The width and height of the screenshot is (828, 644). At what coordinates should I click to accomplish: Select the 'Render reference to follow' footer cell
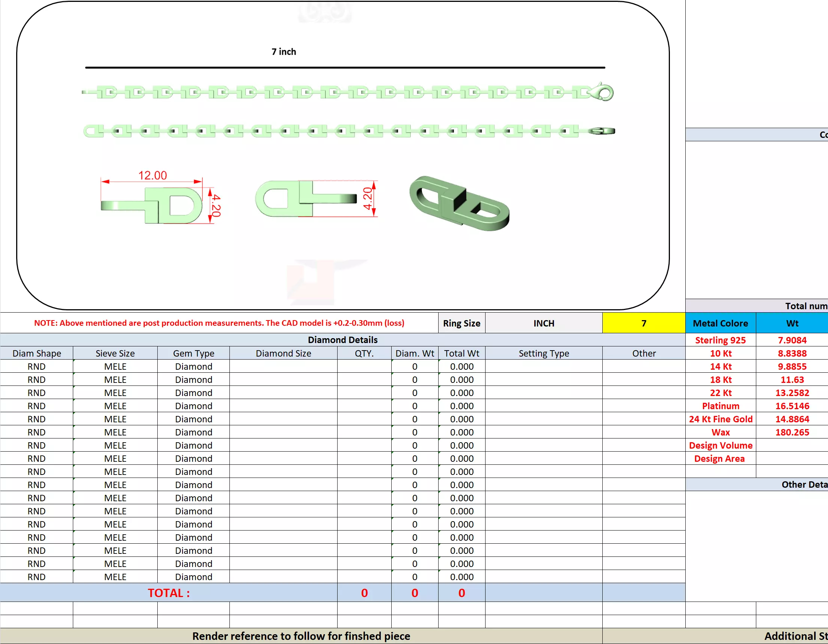(301, 636)
